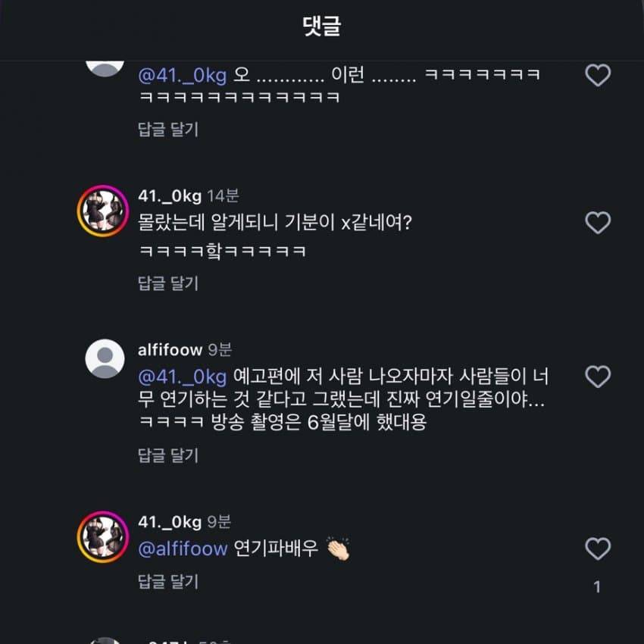Tap the @41._0kg mention in alfifoow's comment

coord(182,376)
